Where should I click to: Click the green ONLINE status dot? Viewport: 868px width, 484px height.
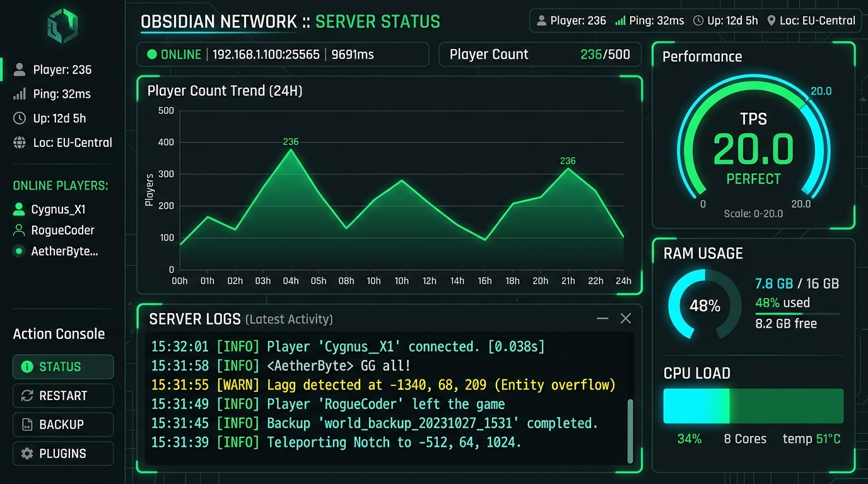tap(151, 55)
